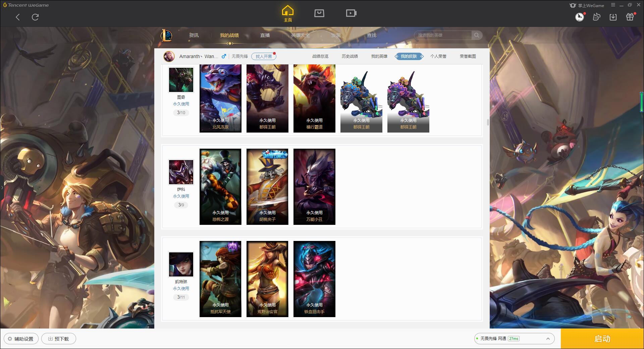The image size is (644, 349).
Task: Click the green window scrollbar thumb
Action: pos(642,102)
